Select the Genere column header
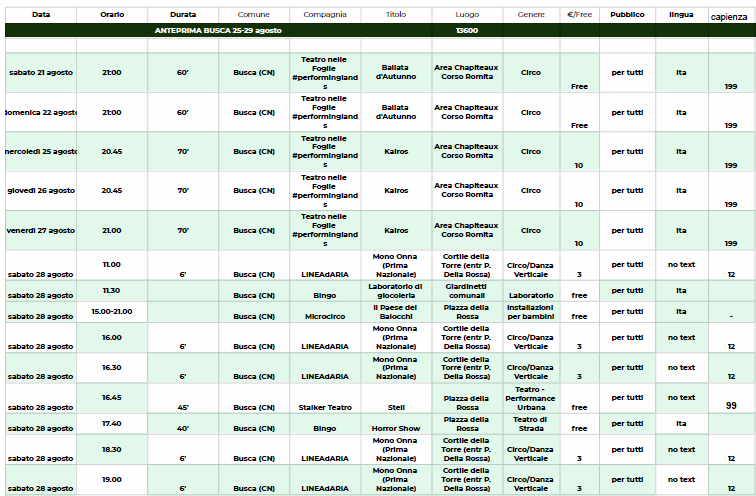 point(531,15)
